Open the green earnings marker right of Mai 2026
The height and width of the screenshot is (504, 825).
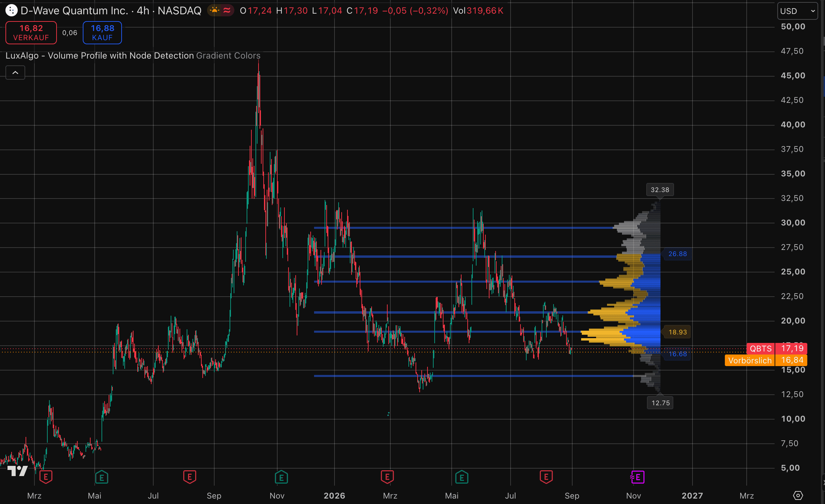pos(462,477)
